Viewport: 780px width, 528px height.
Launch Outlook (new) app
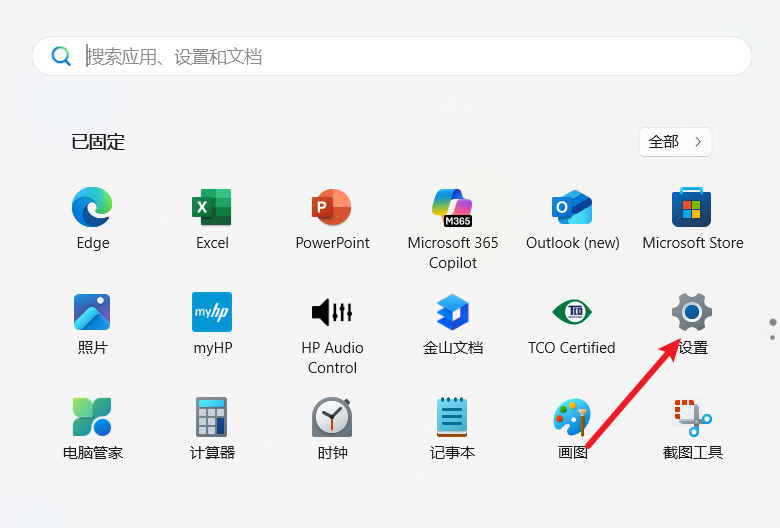(x=572, y=207)
